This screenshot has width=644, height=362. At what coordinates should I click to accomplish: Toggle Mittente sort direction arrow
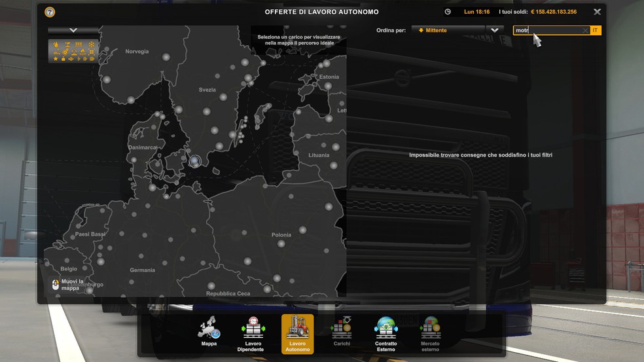click(x=421, y=31)
